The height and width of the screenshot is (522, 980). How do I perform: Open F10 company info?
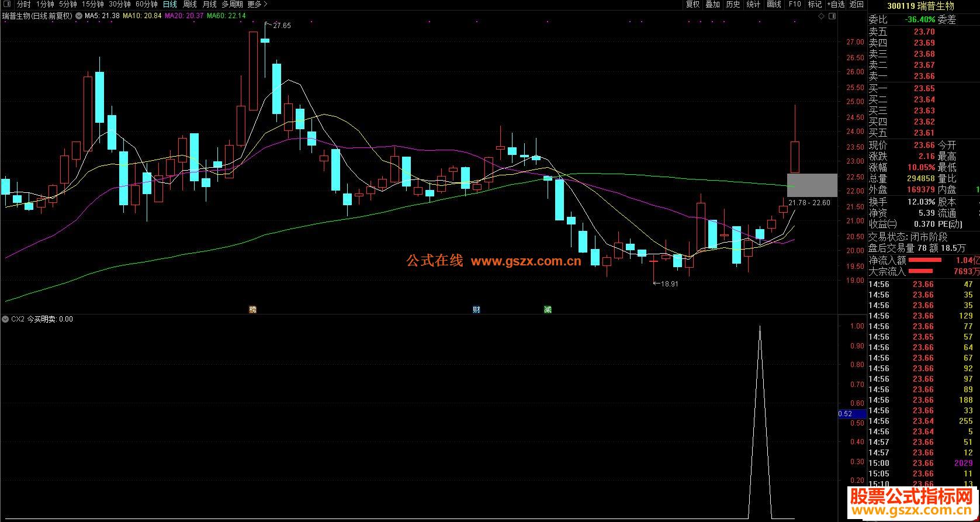coord(795,4)
